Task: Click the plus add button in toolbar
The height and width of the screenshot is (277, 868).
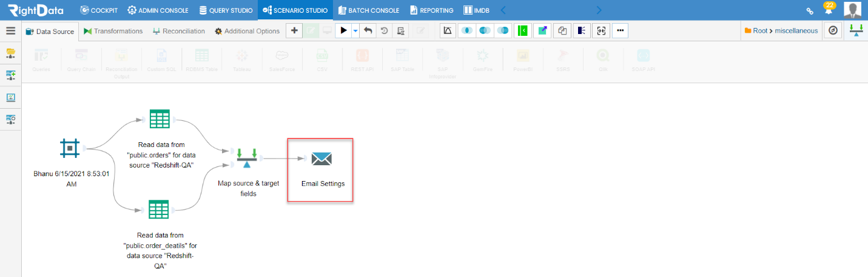Action: tap(294, 30)
